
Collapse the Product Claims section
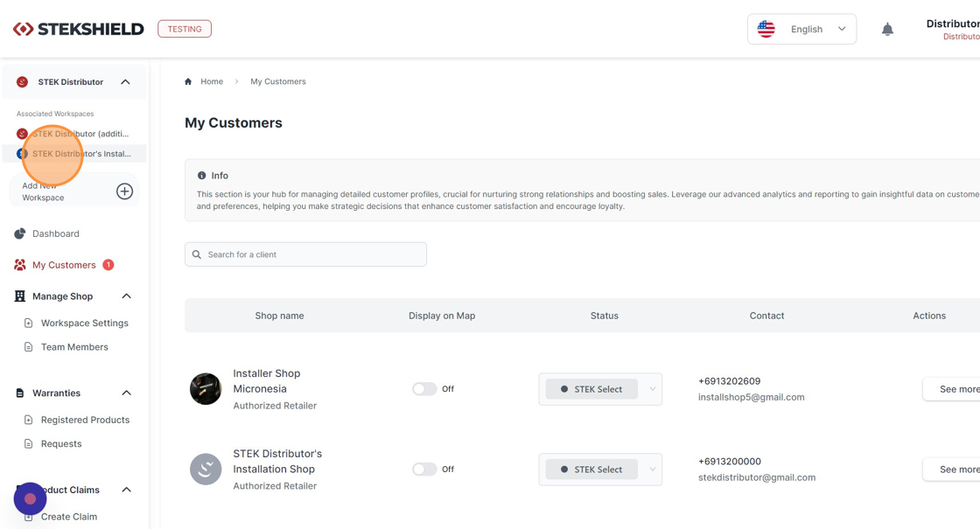click(x=126, y=490)
